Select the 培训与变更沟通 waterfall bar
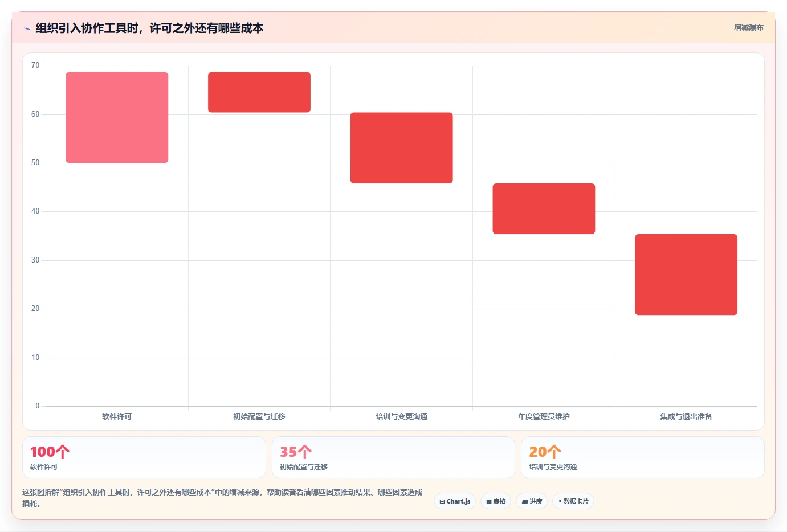The width and height of the screenshot is (787, 532). (x=402, y=148)
